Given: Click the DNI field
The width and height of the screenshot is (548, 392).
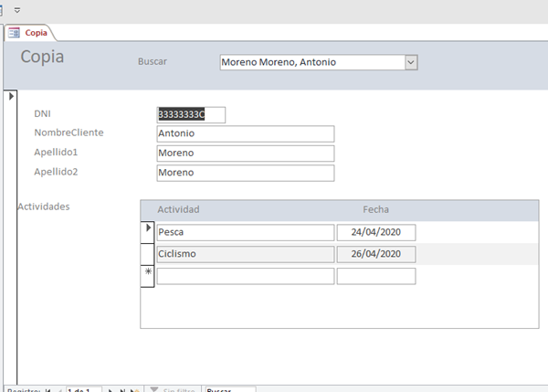Looking at the screenshot, I should tap(191, 114).
